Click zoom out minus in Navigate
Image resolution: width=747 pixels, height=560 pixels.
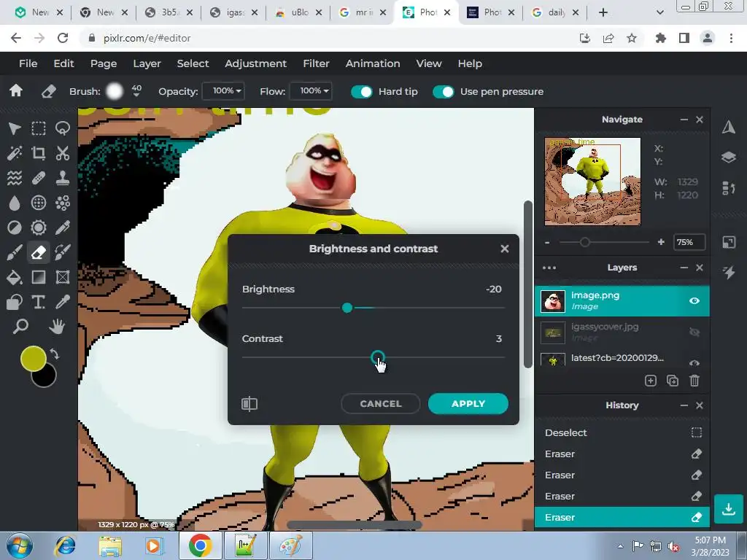[x=547, y=242]
